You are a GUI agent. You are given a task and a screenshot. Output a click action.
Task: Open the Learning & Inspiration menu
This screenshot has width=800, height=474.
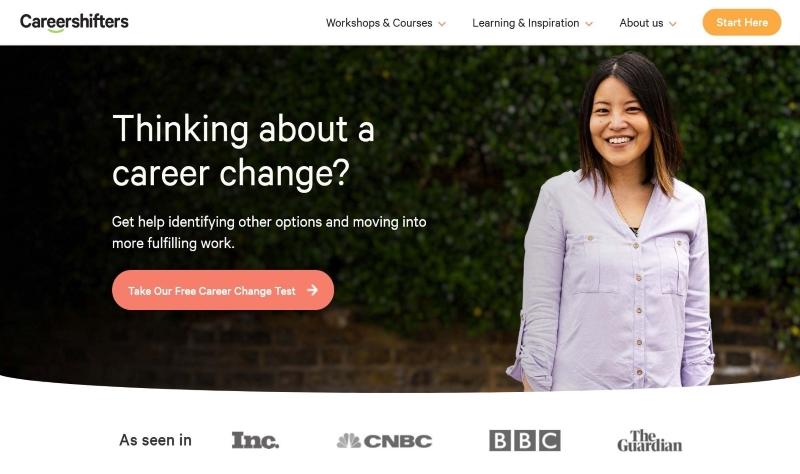532,23
